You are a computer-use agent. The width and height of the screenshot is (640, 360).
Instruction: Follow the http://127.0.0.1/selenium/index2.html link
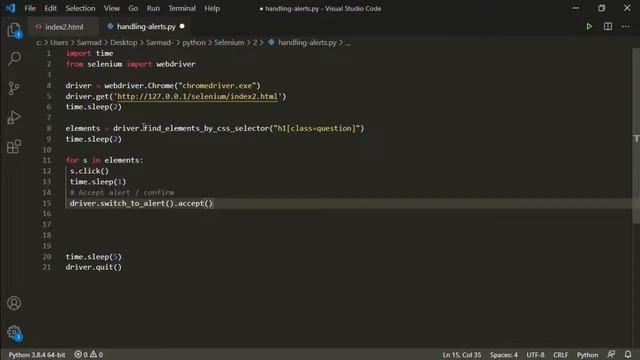click(x=197, y=96)
